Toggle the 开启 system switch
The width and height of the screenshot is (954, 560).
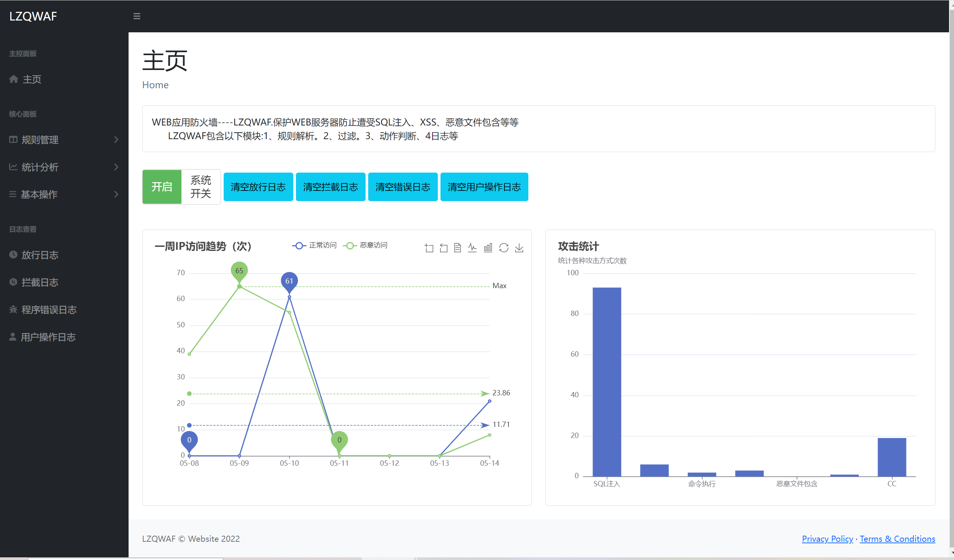162,187
